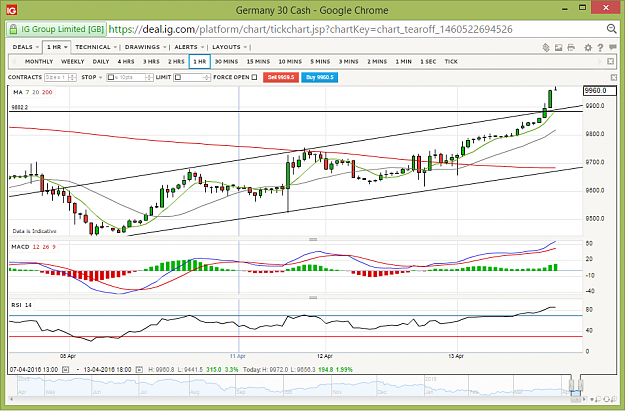Open the Alerts dropdown
Viewport: 625px width, 413px height.
pyautogui.click(x=189, y=47)
